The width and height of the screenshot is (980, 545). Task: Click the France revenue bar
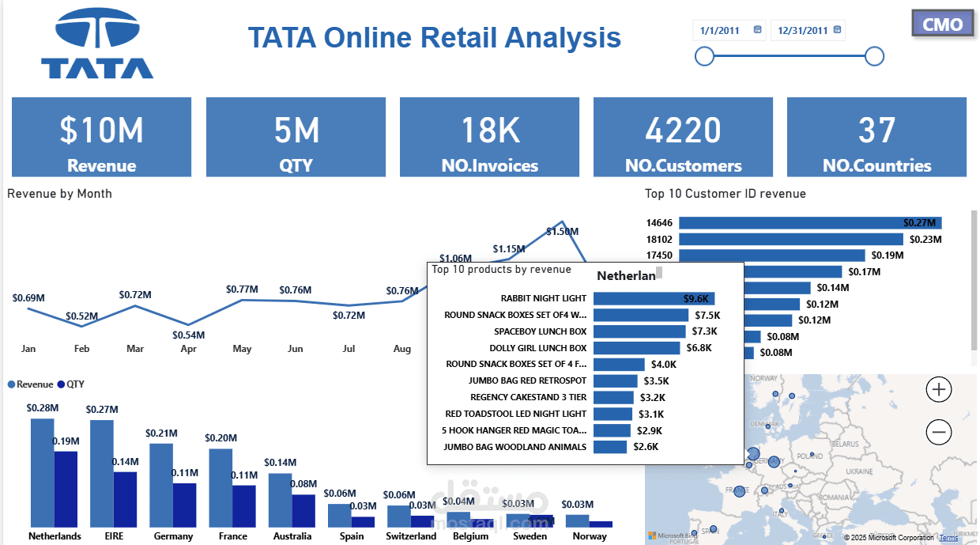220,488
